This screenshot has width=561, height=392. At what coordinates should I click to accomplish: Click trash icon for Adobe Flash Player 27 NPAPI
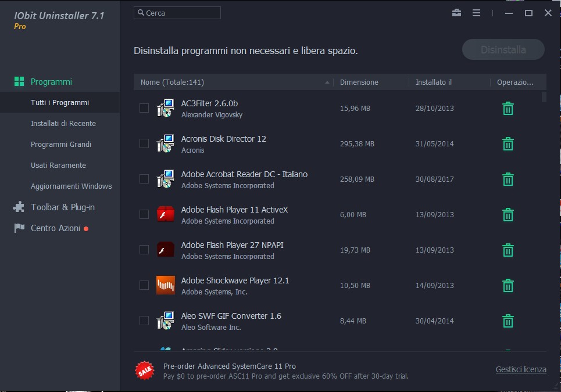508,250
